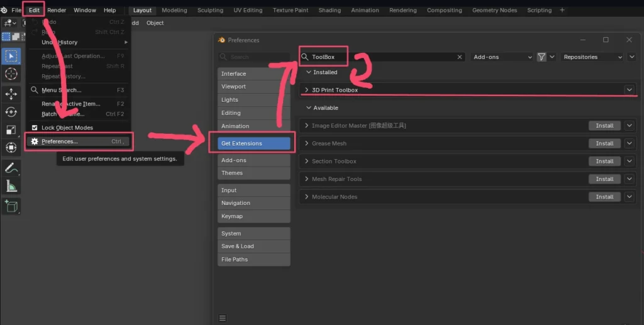Open the Help menu

[x=109, y=10]
